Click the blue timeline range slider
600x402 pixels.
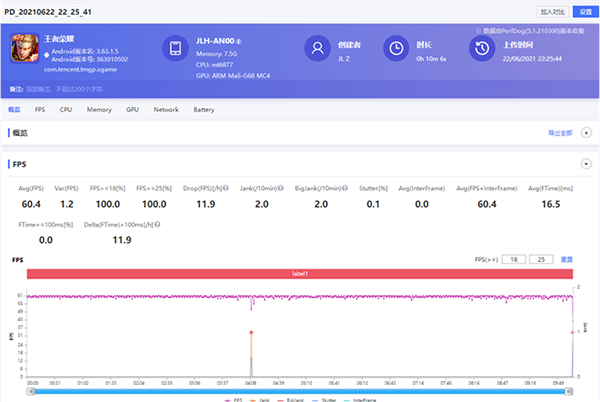pos(300,391)
